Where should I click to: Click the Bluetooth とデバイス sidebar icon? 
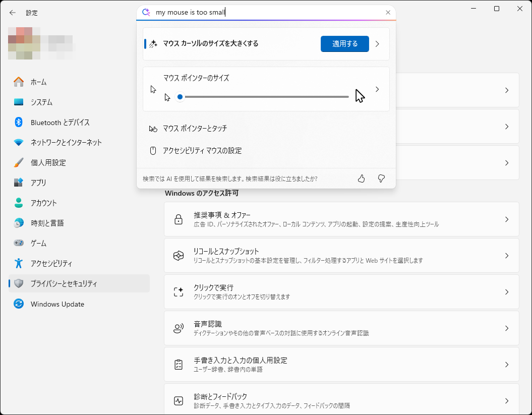tap(18, 122)
